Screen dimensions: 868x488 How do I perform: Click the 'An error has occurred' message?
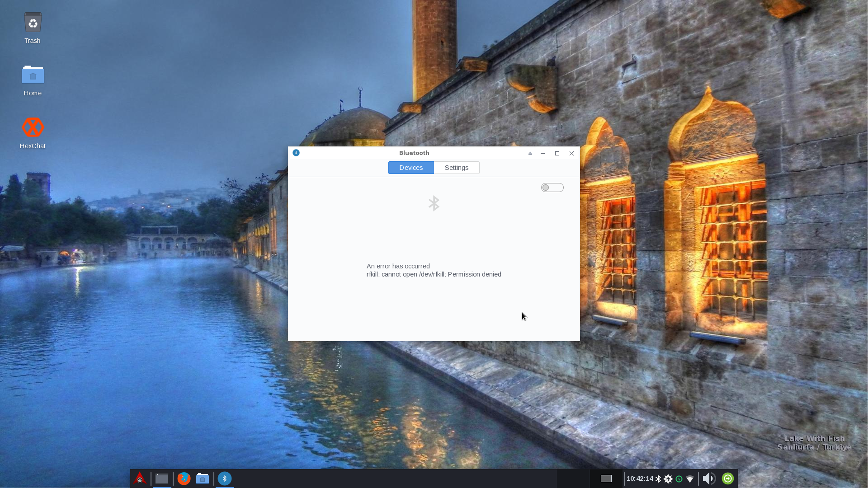[398, 266]
